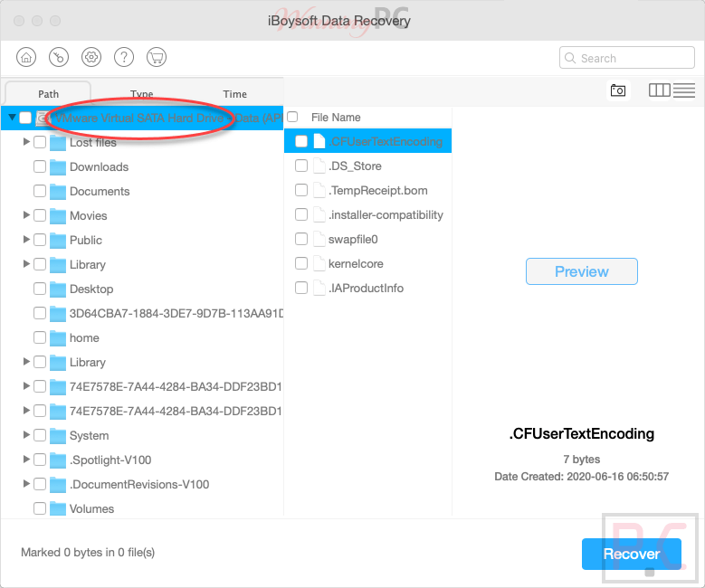Viewport: 705px width, 588px height.
Task: Check the .CFUserTextEncoding file checkbox
Action: point(301,141)
